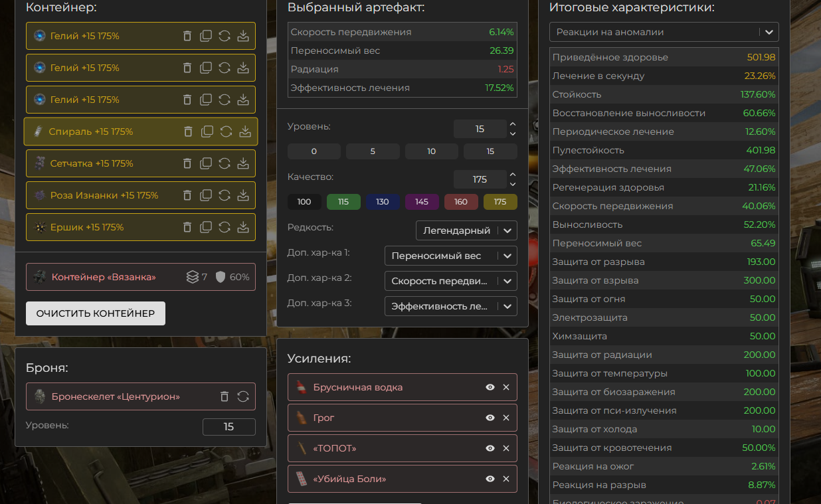The width and height of the screenshot is (821, 504).
Task: Delete the Спираль artifact from the container
Action: point(189,131)
